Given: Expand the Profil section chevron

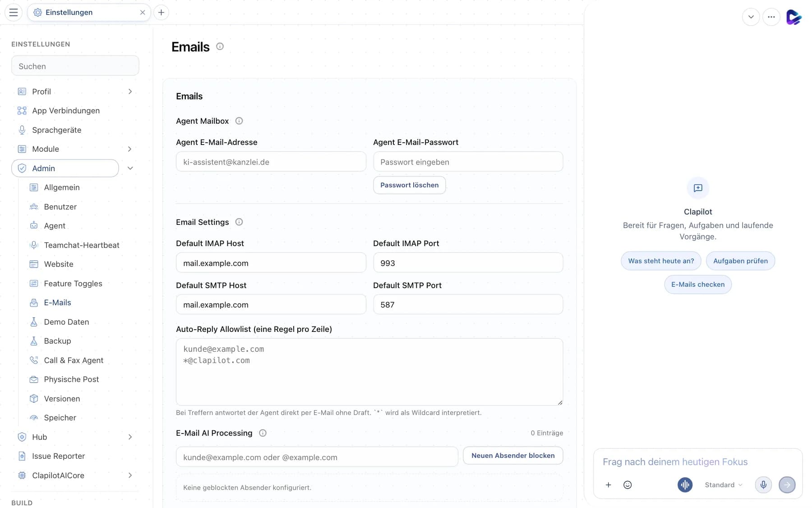Looking at the screenshot, I should click(130, 91).
